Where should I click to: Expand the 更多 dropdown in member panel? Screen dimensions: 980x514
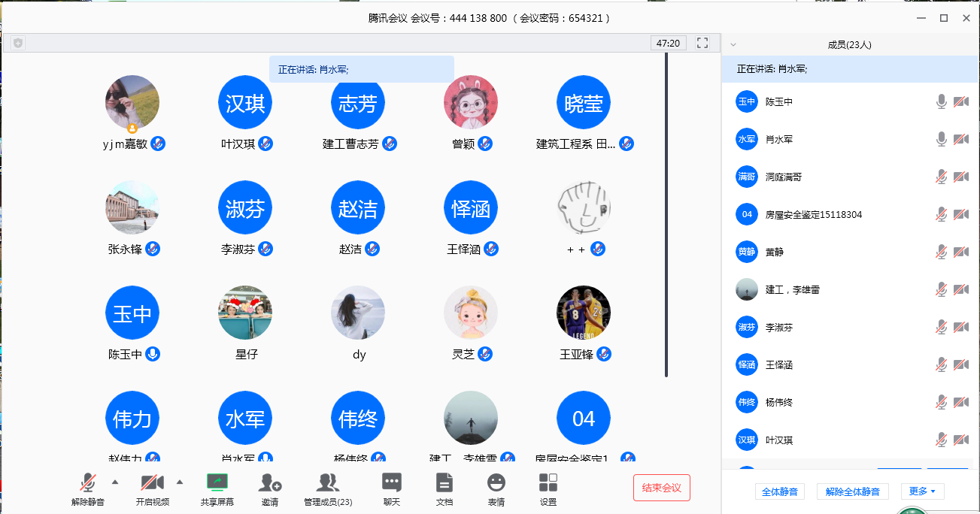pyautogui.click(x=921, y=491)
